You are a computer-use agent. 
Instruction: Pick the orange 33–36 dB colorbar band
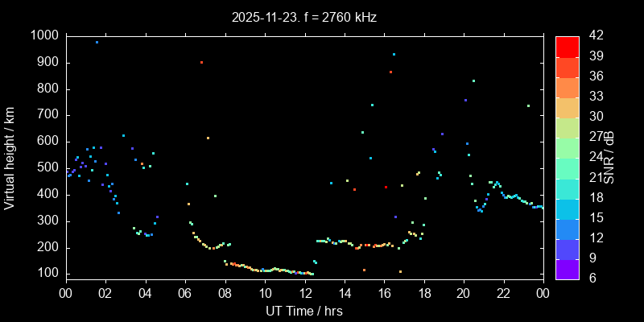click(567, 87)
